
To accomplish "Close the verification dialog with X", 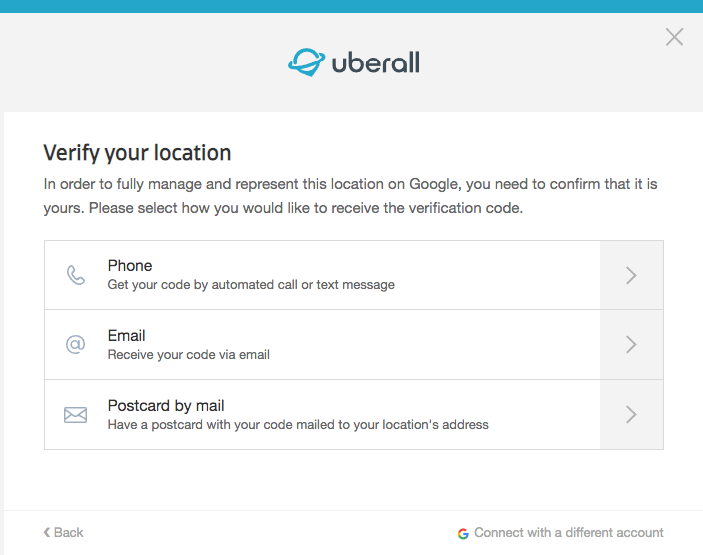I will (x=674, y=37).
